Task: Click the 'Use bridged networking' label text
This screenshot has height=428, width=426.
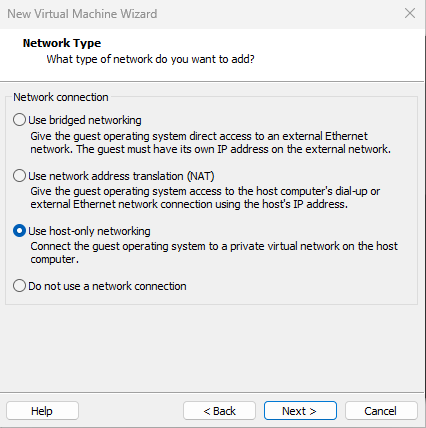Action: click(x=85, y=120)
